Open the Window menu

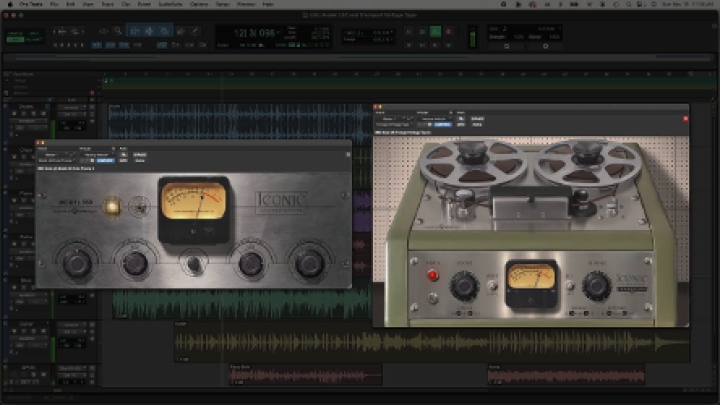(x=246, y=4)
